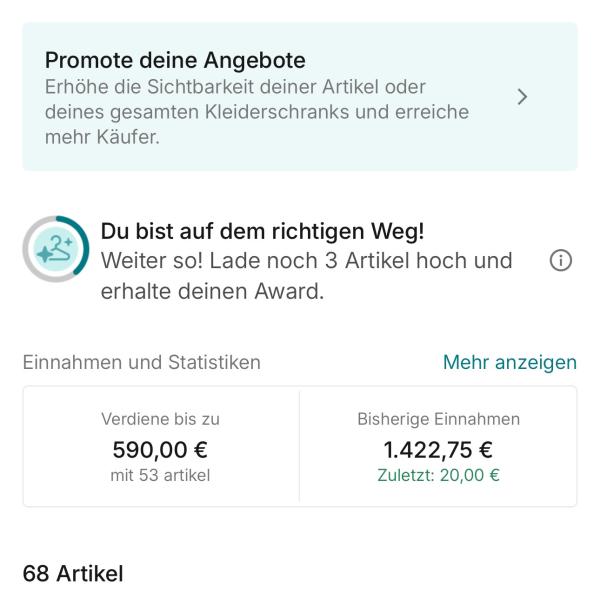Click the 590,00 € potential earnings amount

pos(160,450)
